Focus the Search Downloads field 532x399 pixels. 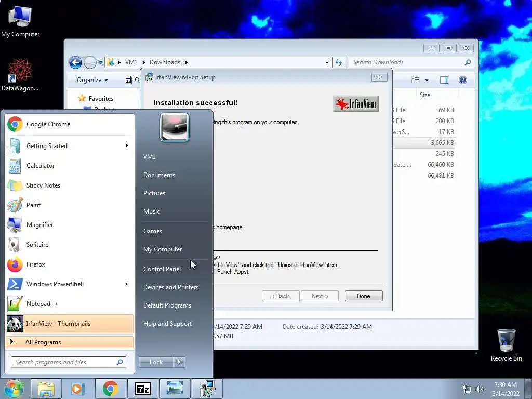click(x=411, y=62)
